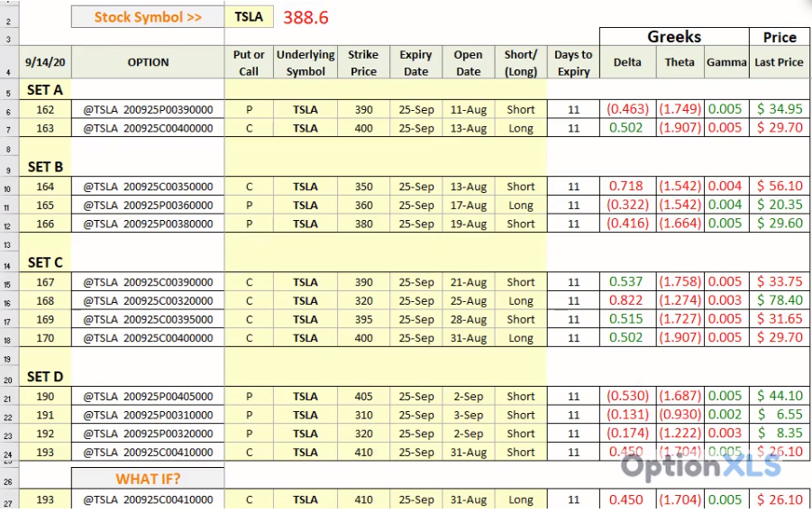Image resolution: width=812 pixels, height=513 pixels.
Task: Click the 'Put or Call' column header
Action: (x=249, y=62)
